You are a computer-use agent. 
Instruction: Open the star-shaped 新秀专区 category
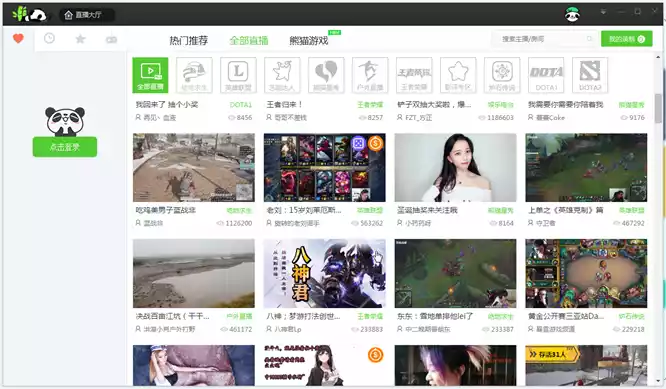coord(458,75)
